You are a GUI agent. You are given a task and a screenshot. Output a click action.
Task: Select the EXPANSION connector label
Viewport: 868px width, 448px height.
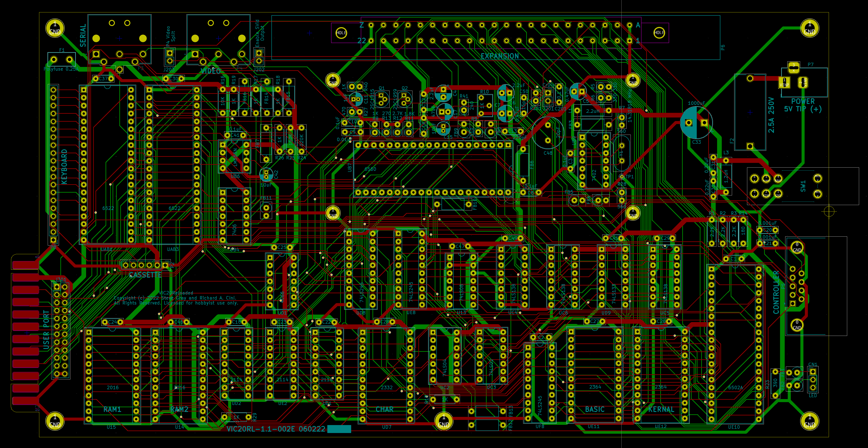pos(499,56)
